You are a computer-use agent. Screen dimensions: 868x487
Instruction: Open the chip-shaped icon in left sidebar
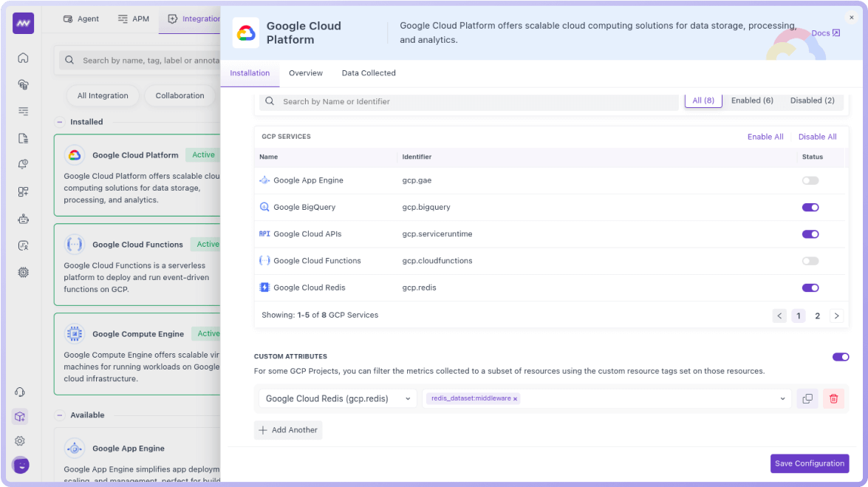click(23, 272)
